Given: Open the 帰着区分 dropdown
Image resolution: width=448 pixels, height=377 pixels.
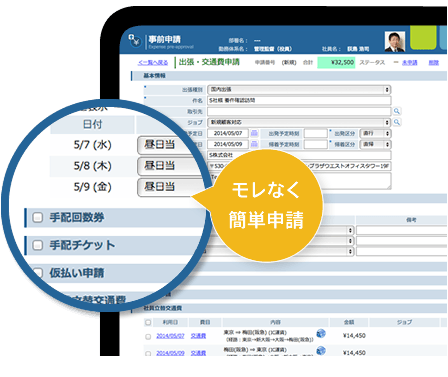Looking at the screenshot, I should coord(375,144).
